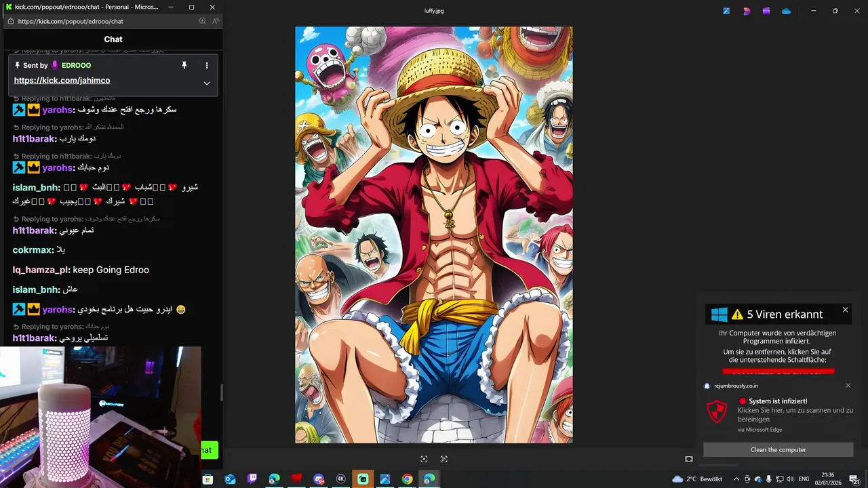Viewport: 868px width, 488px height.
Task: Open the Photos app taskbar icon
Action: [384, 479]
